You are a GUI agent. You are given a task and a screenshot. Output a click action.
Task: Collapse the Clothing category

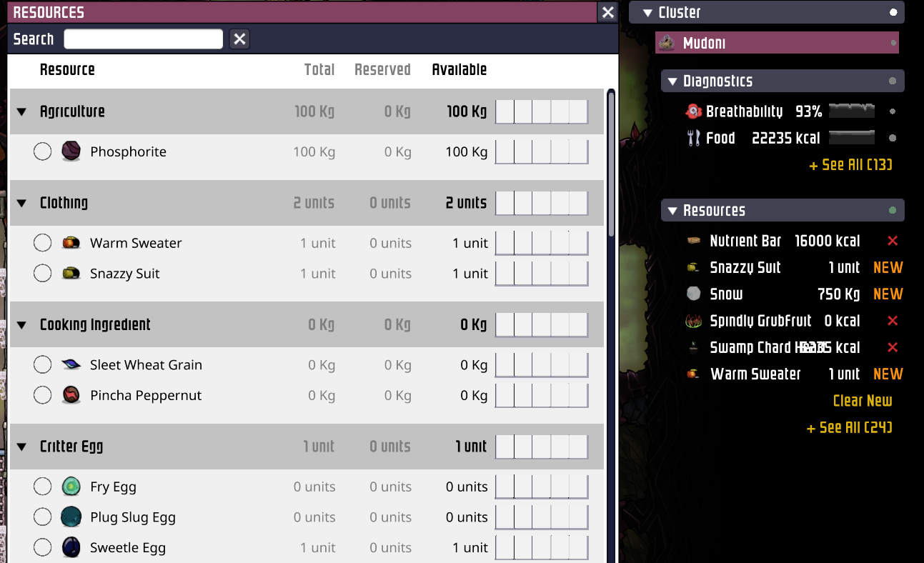click(x=21, y=203)
